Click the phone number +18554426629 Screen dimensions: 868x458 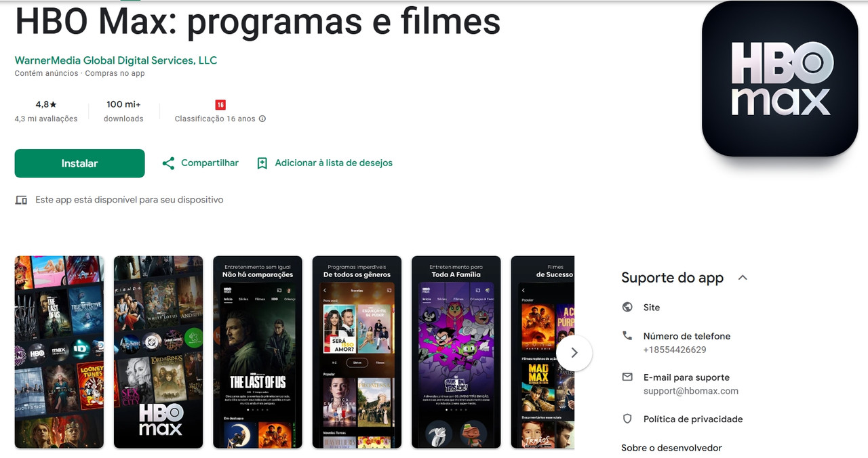click(675, 350)
